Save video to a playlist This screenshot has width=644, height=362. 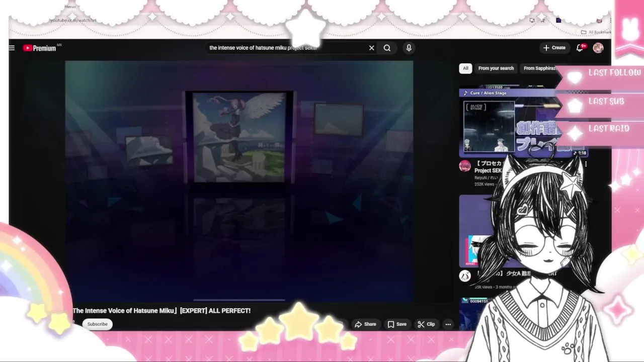(x=396, y=324)
